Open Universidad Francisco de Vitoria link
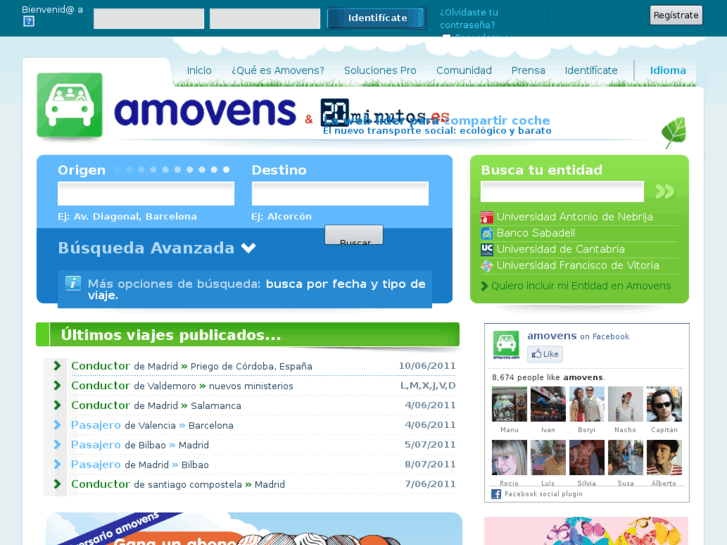Viewport: 727px width, 545px height. 578,266
